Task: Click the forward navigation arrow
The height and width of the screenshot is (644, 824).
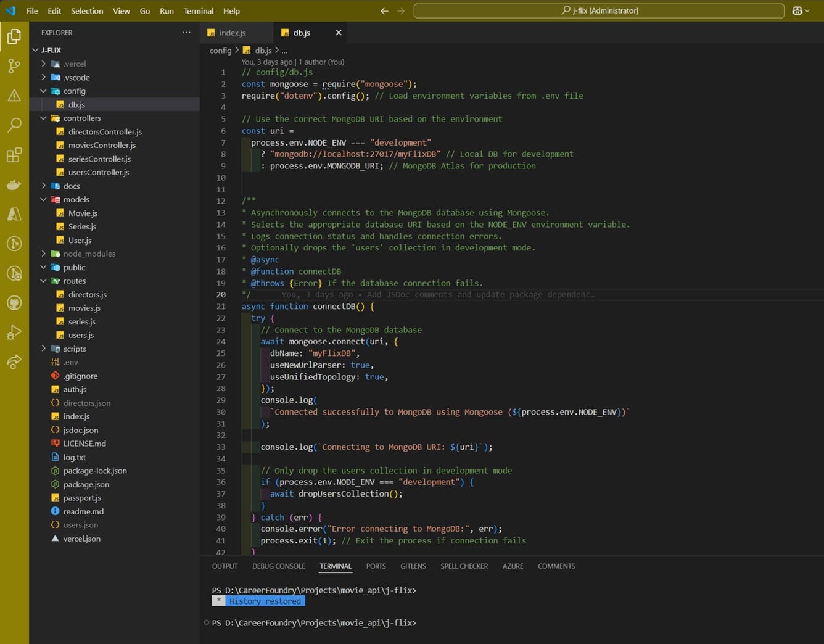Action: coord(400,10)
